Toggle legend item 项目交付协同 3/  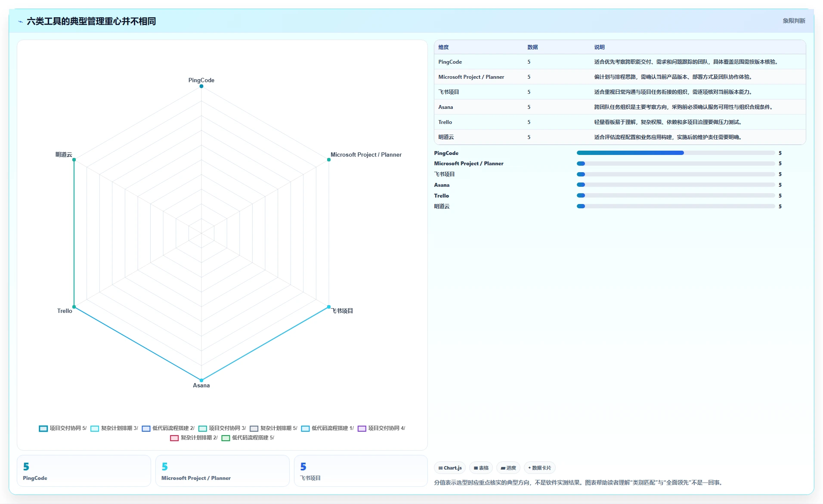tap(222, 428)
